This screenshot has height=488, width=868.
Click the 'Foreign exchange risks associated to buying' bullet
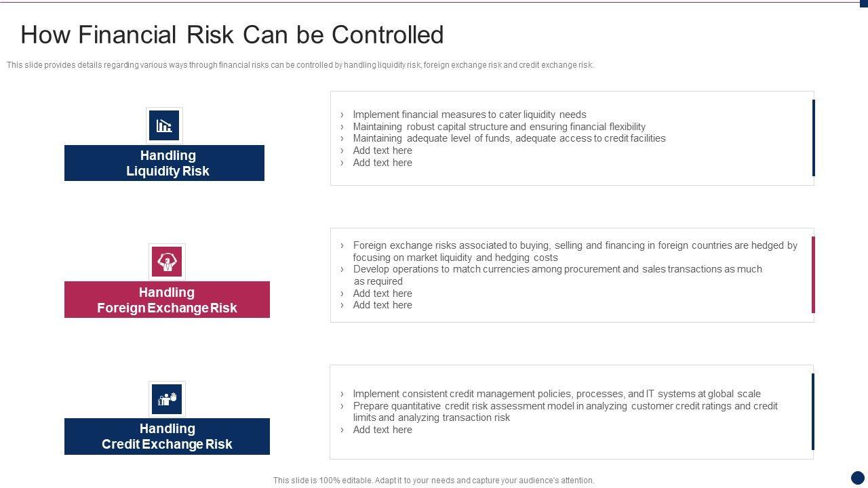coord(574,245)
